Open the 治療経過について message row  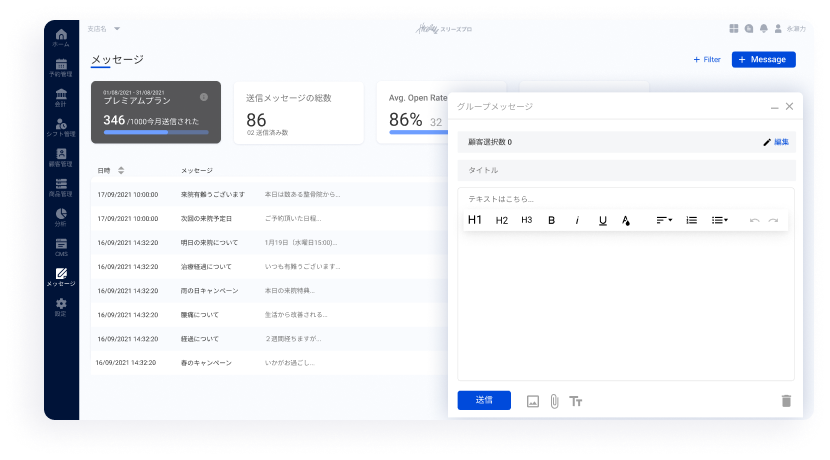pyautogui.click(x=269, y=267)
